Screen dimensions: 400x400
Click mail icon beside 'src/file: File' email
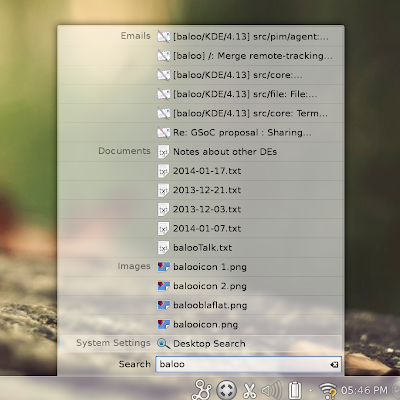coord(163,94)
